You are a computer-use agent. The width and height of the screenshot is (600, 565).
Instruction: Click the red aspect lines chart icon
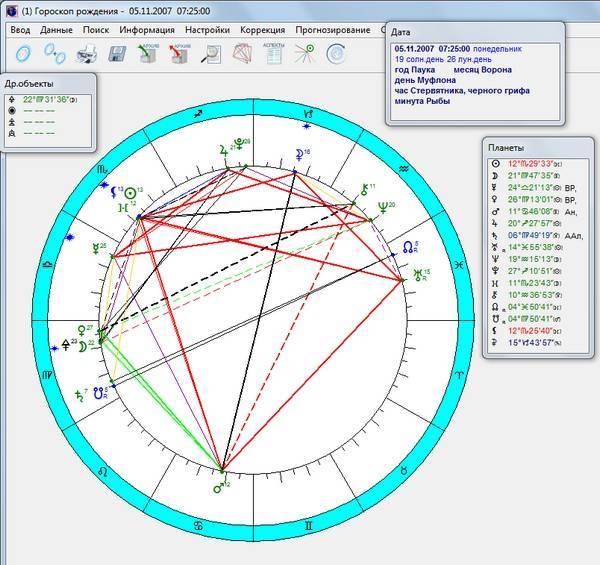[x=242, y=52]
